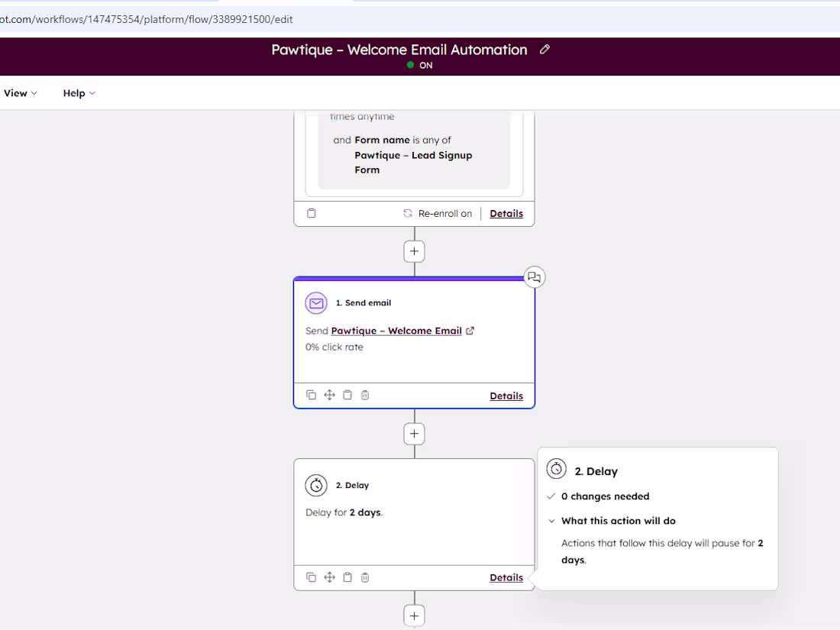840x630 pixels.
Task: Open the View menu
Action: tap(21, 93)
